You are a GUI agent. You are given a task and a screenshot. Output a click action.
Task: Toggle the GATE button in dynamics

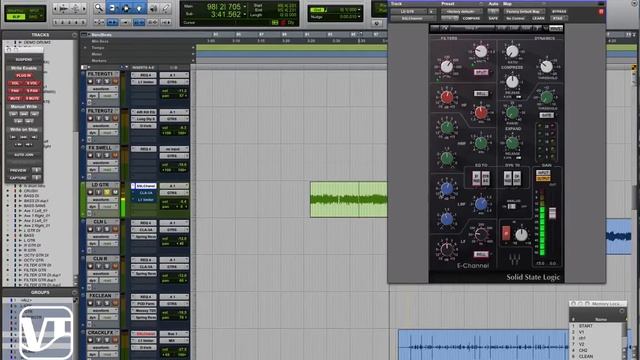coord(546,116)
